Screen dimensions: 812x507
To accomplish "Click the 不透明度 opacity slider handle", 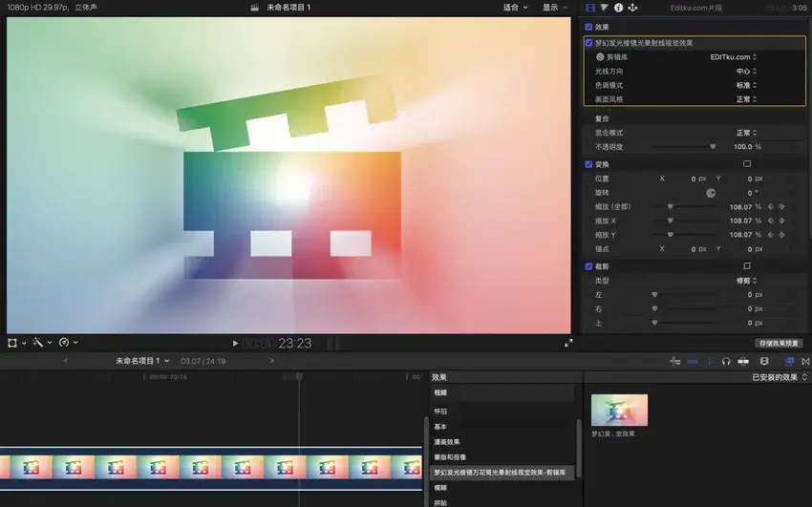I will coord(713,147).
